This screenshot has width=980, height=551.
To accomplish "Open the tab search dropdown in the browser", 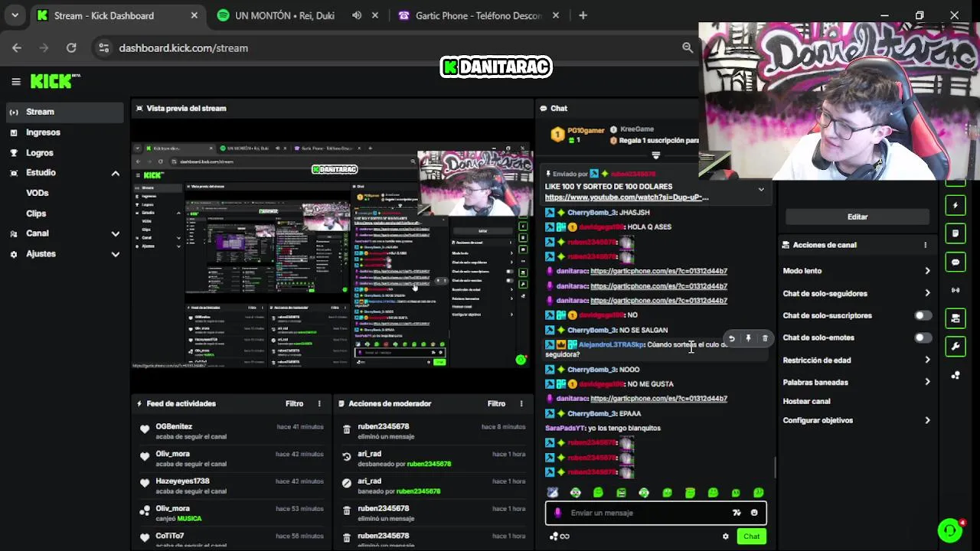I will [x=15, y=15].
